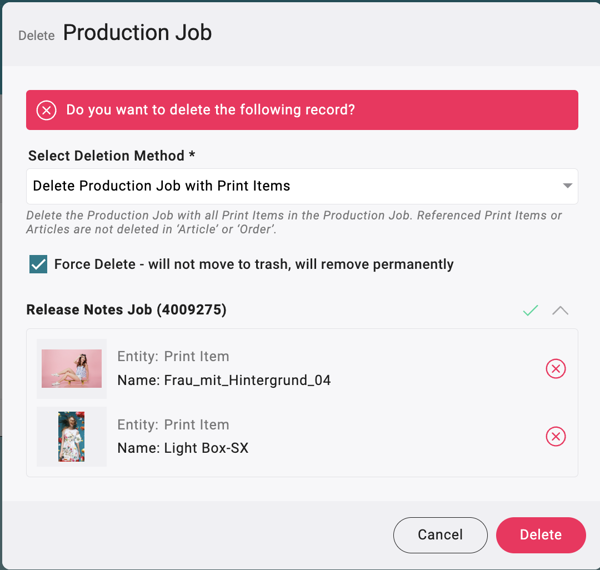Click the Frau_mit_Hintergrund_04 thumbnail image

tap(71, 369)
